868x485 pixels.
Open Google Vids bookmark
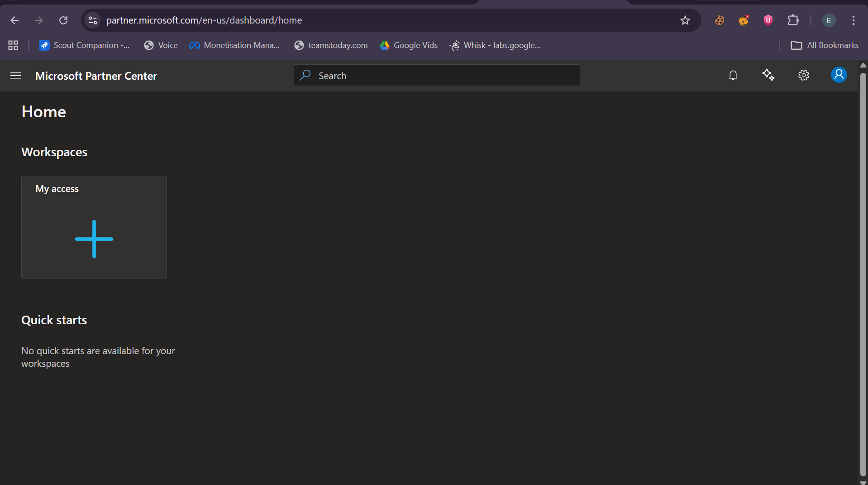click(409, 45)
